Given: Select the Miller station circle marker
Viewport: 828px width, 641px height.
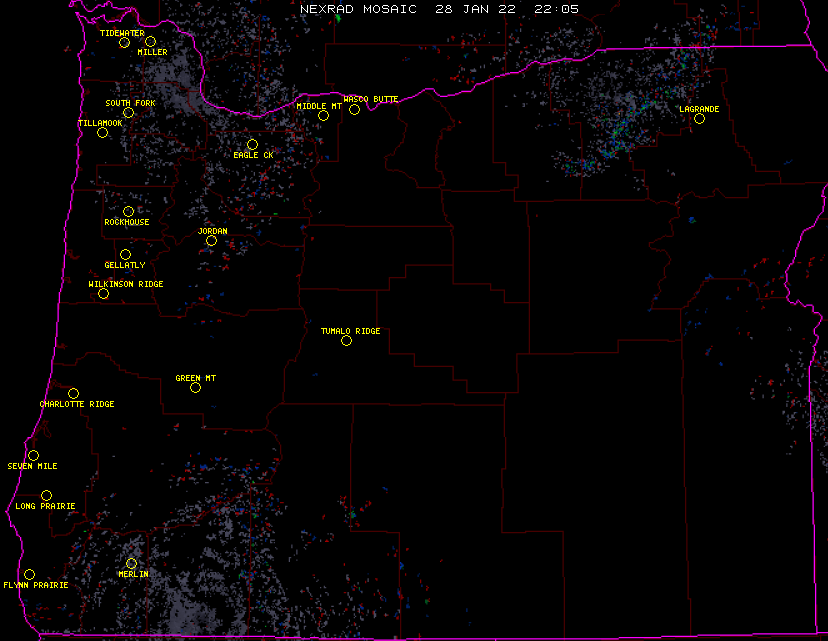Looking at the screenshot, I should [150, 41].
